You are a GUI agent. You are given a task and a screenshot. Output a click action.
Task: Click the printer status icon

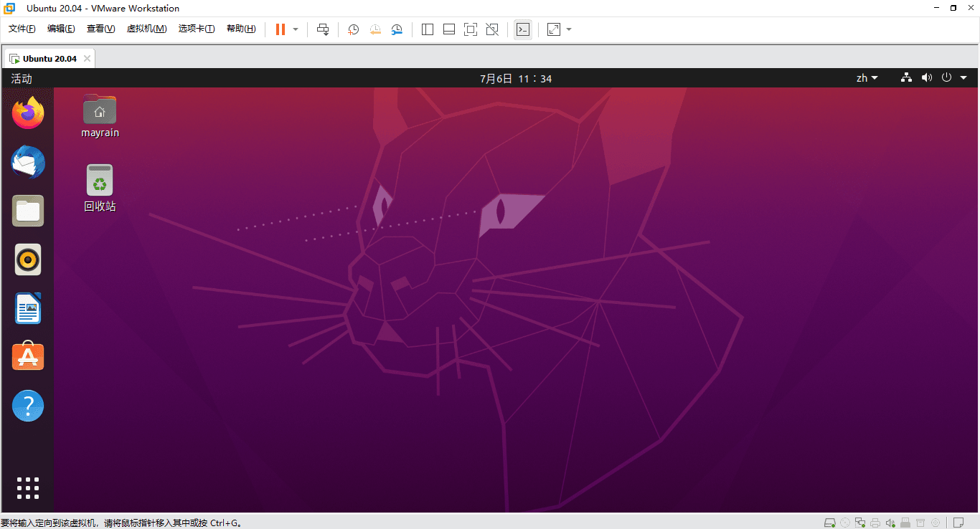click(875, 523)
